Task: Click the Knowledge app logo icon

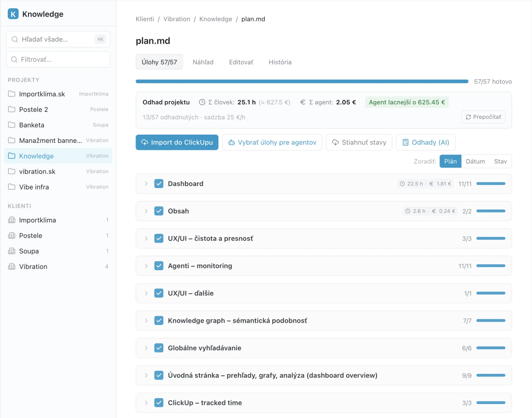Action: click(13, 14)
